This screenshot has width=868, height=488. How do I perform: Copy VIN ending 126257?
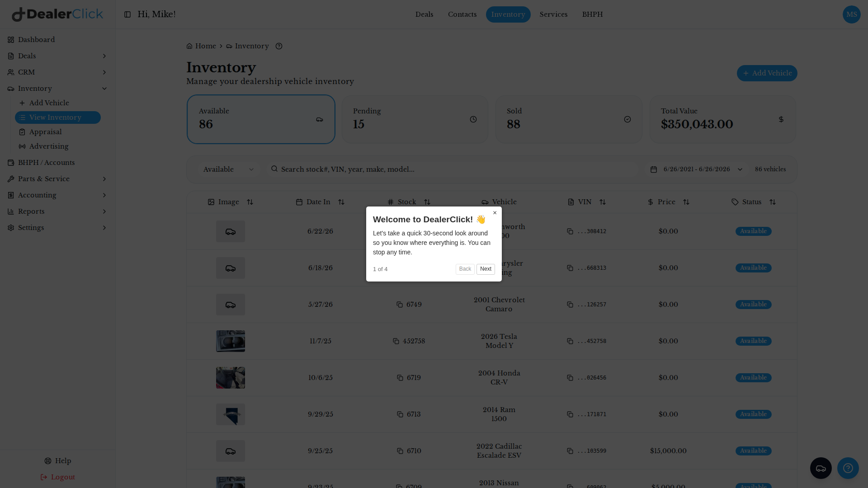point(570,305)
